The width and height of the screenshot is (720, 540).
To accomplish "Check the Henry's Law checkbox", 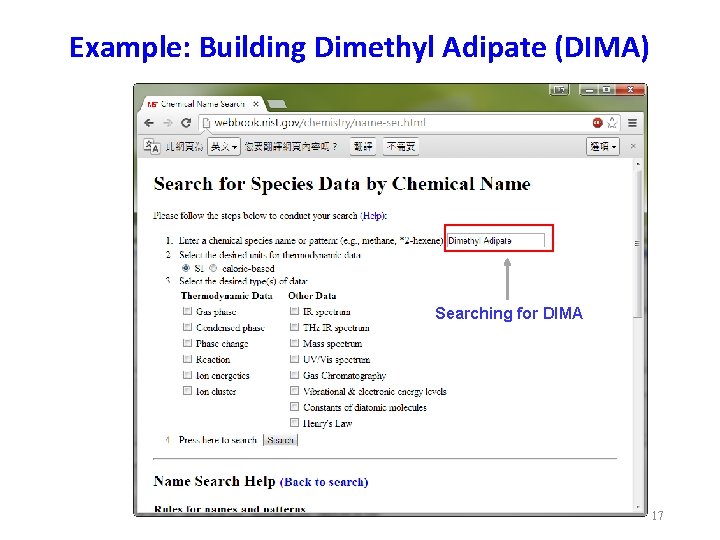I will 294,422.
